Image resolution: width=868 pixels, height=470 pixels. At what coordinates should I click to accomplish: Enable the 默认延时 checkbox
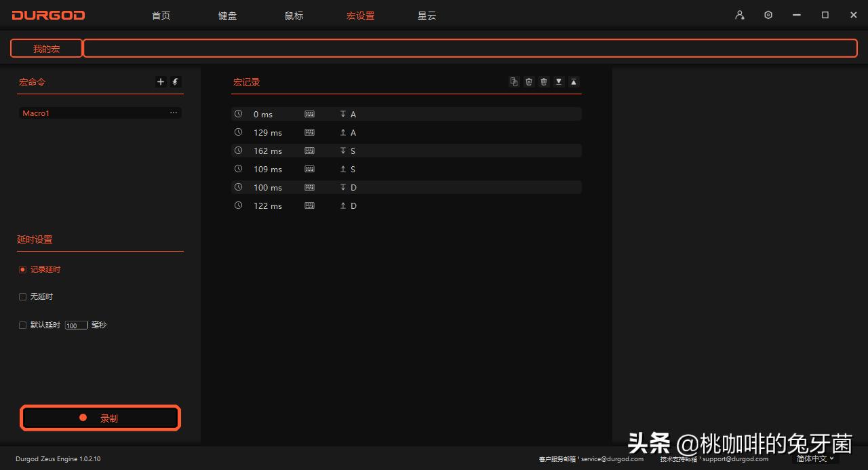coord(22,325)
